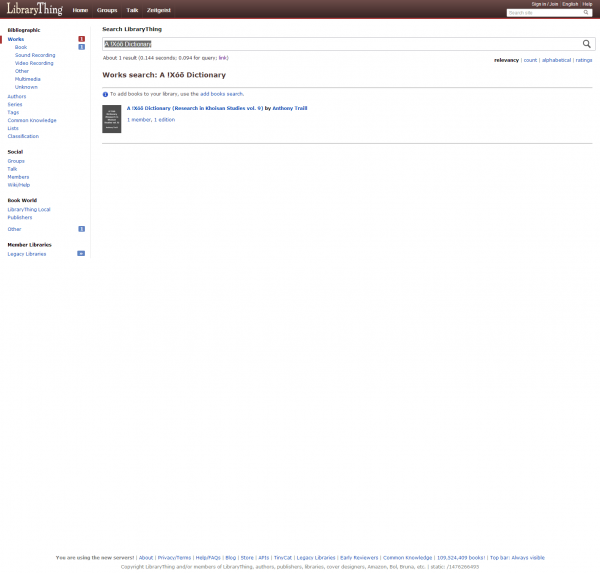Search Members category
Screen dimensions: 600x573
tap(18, 177)
